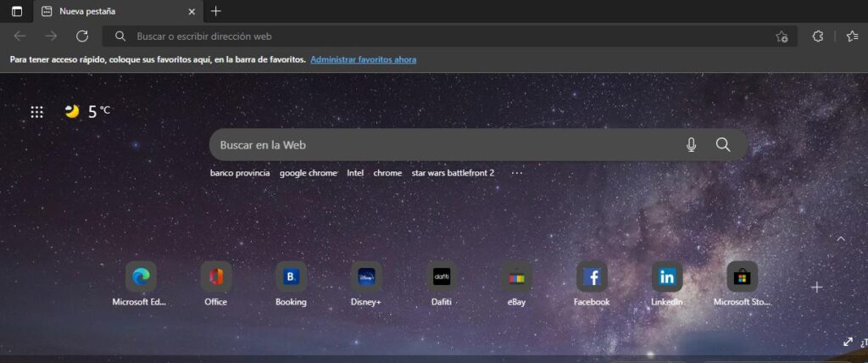Click the banco provincia search suggestion
Viewport: 868px width, 363px height.
(x=240, y=173)
